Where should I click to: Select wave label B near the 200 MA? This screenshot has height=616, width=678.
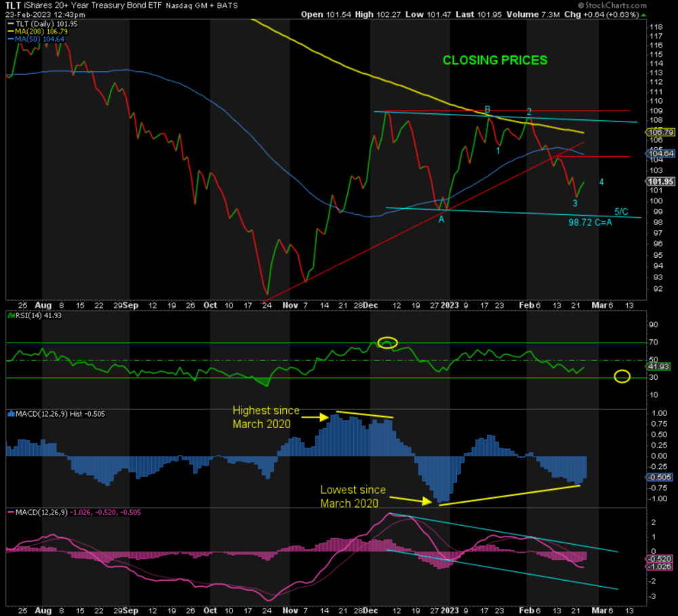click(487, 110)
